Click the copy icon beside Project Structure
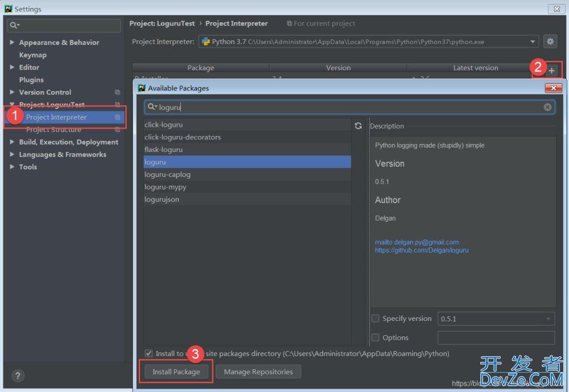This screenshot has width=569, height=392. (117, 130)
